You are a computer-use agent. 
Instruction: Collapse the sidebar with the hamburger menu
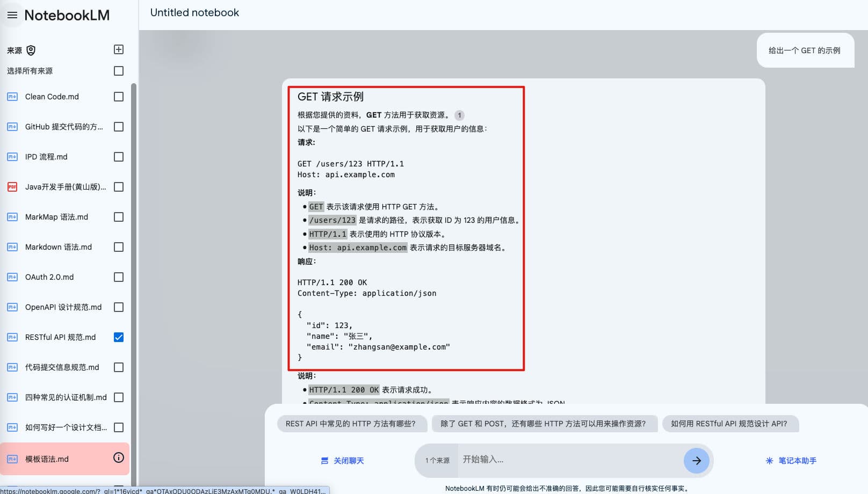(12, 15)
